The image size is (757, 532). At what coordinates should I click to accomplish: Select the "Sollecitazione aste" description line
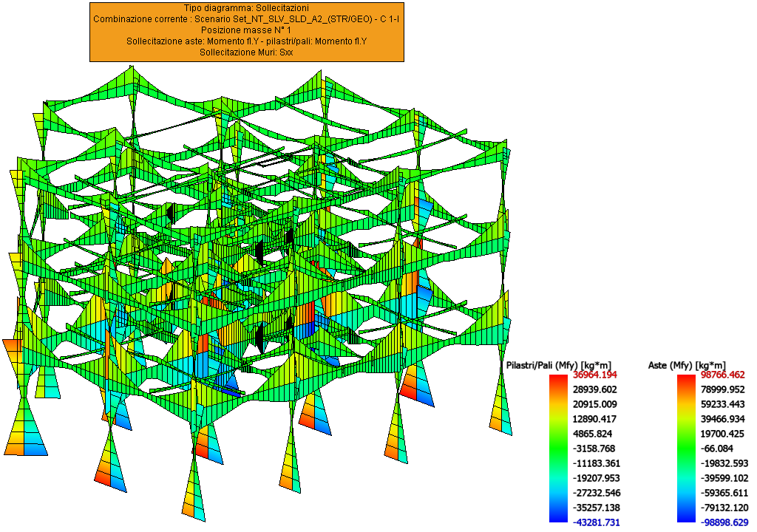click(247, 41)
